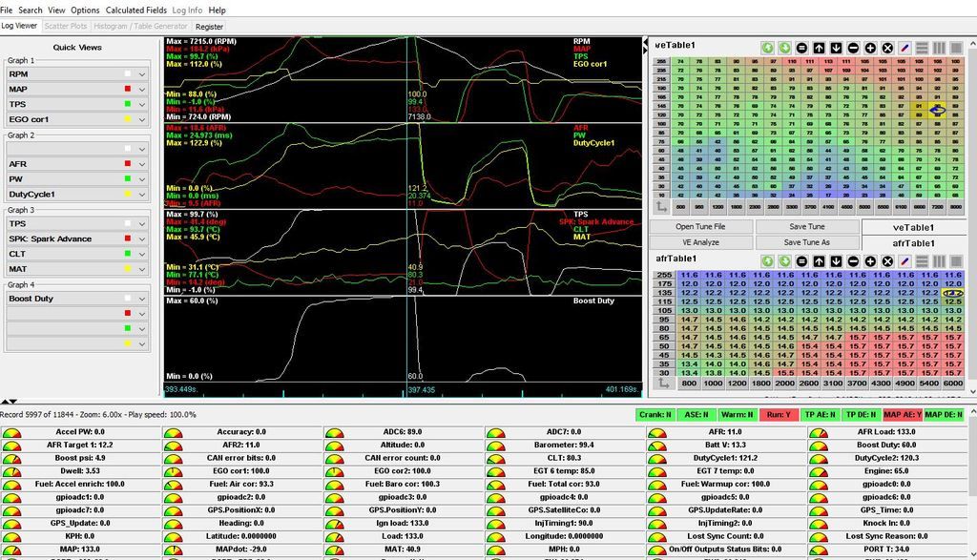
Task: Open the PW field dropdown in Graph 2
Action: [x=142, y=178]
